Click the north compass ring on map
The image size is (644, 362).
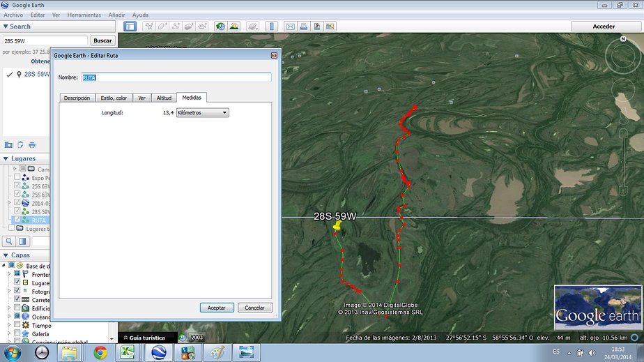(x=622, y=55)
